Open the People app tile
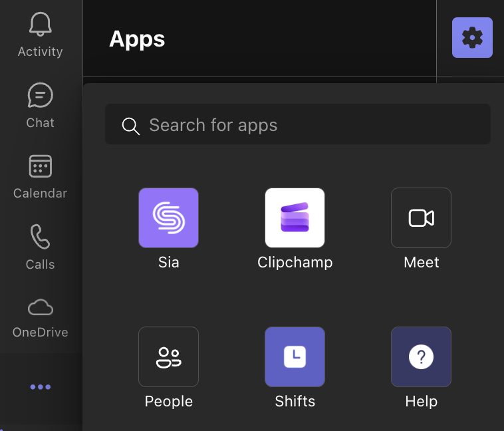This screenshot has width=504, height=431. 168,357
